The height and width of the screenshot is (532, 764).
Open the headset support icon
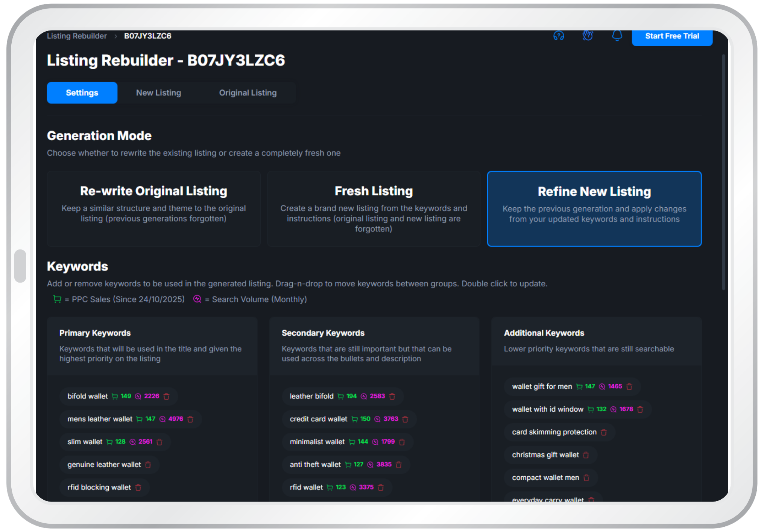559,36
